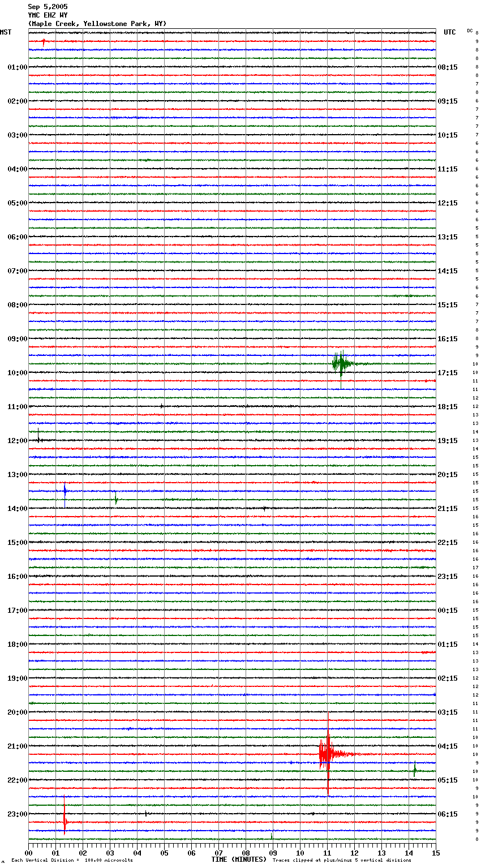Click the 15 minute axis tick label

(x=436, y=853)
